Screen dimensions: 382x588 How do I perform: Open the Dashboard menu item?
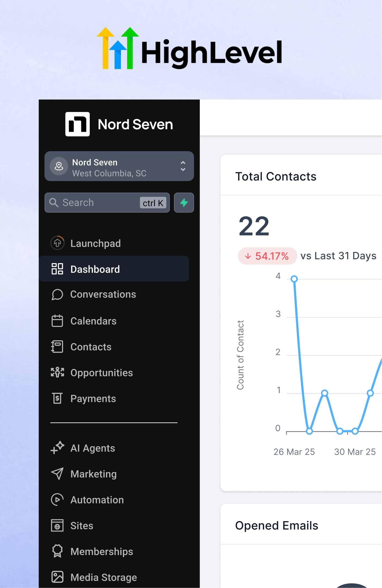pos(95,269)
